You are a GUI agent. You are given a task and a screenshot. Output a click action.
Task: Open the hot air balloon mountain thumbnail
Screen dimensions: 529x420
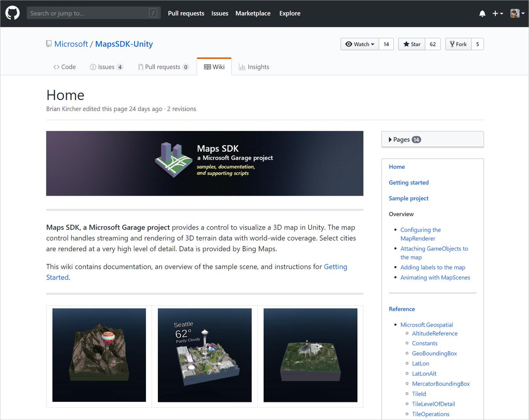99,355
